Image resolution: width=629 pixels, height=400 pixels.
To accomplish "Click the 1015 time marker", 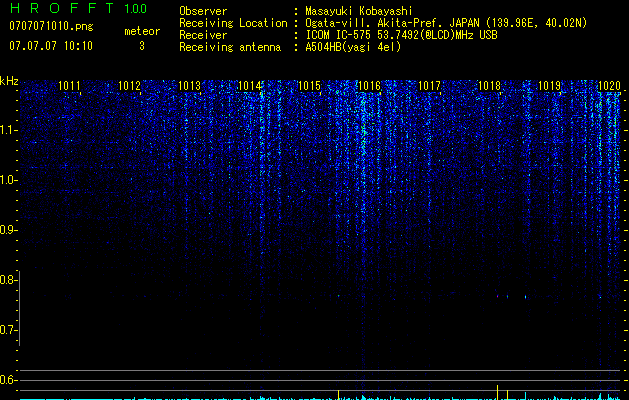I will coord(310,86).
